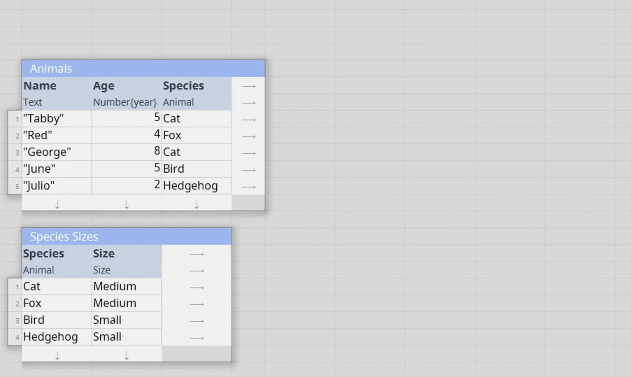Click the down arrow below the Animals Species column

click(x=196, y=204)
